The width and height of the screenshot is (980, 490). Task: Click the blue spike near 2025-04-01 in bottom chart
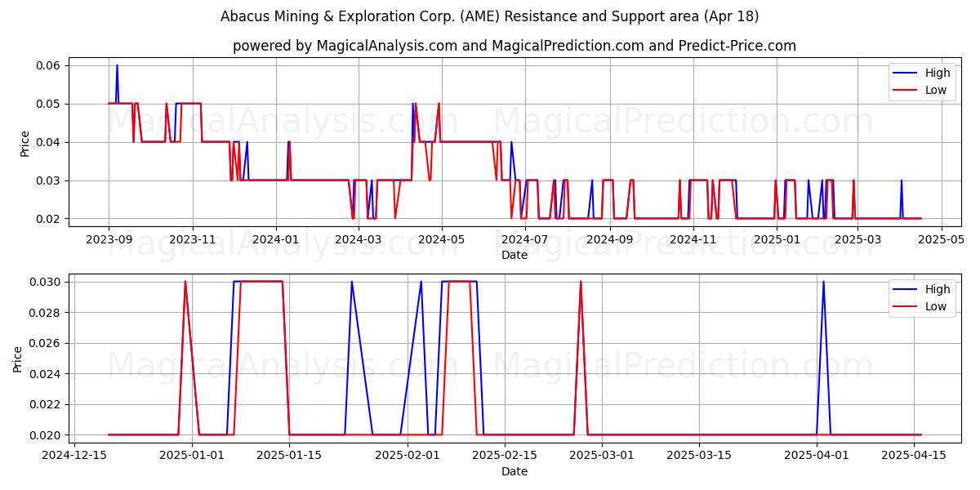pyautogui.click(x=823, y=283)
